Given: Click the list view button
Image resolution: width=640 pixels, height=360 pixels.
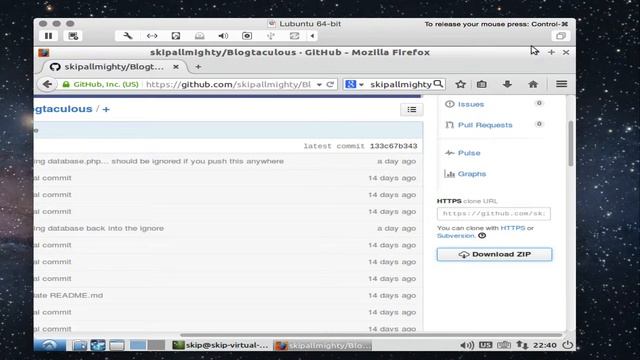Looking at the screenshot, I should coord(411,109).
